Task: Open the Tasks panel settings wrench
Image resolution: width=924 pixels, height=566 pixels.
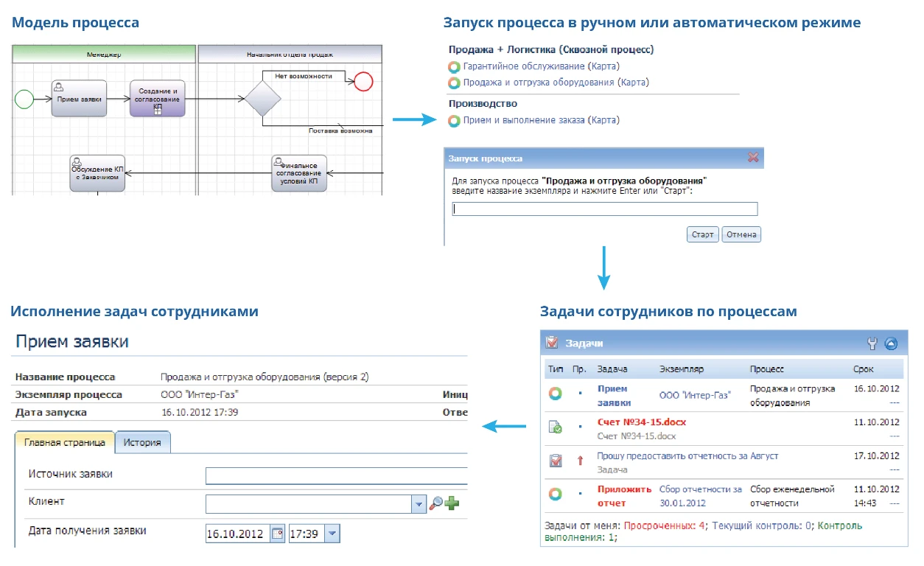Action: [x=873, y=343]
